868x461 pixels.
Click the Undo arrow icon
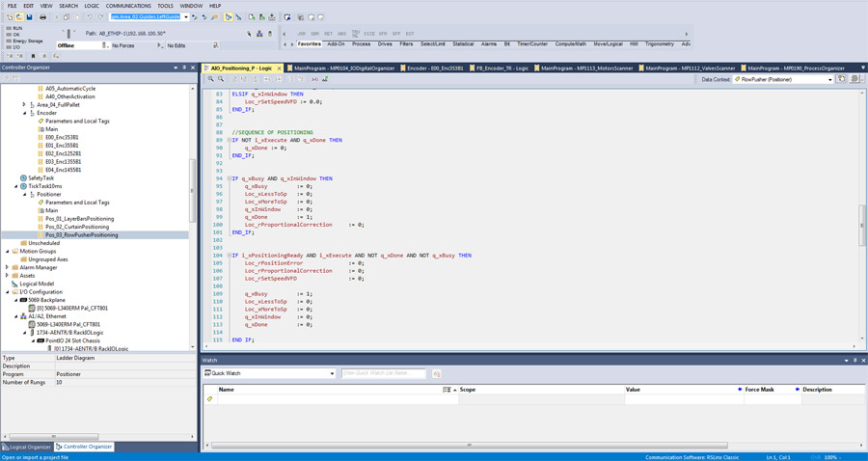pyautogui.click(x=90, y=17)
